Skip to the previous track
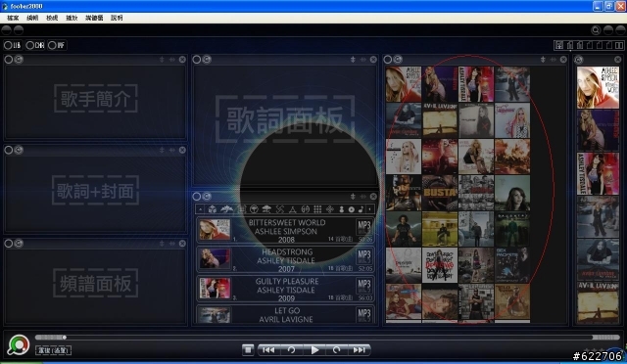 click(x=268, y=350)
